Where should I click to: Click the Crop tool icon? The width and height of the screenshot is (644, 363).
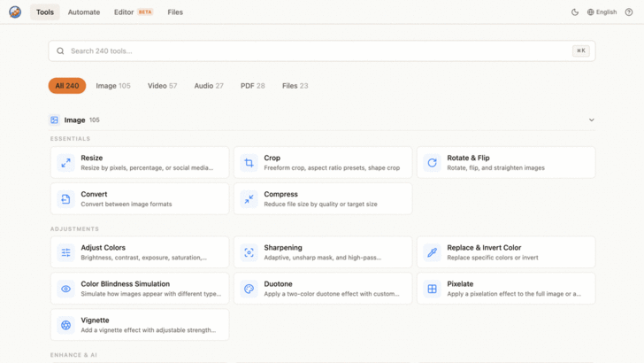coord(249,163)
